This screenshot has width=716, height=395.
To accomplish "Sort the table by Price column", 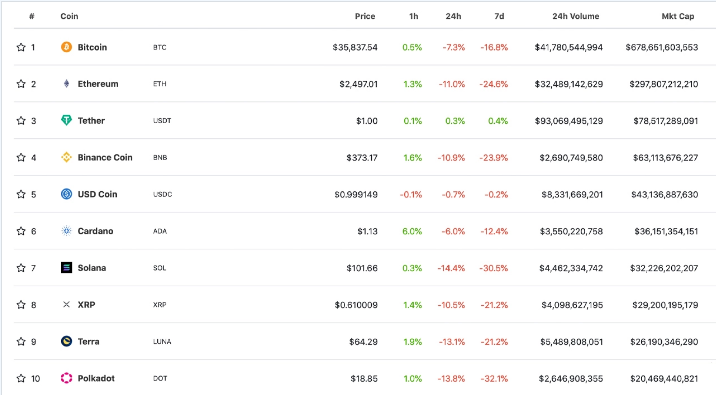I will click(x=365, y=16).
